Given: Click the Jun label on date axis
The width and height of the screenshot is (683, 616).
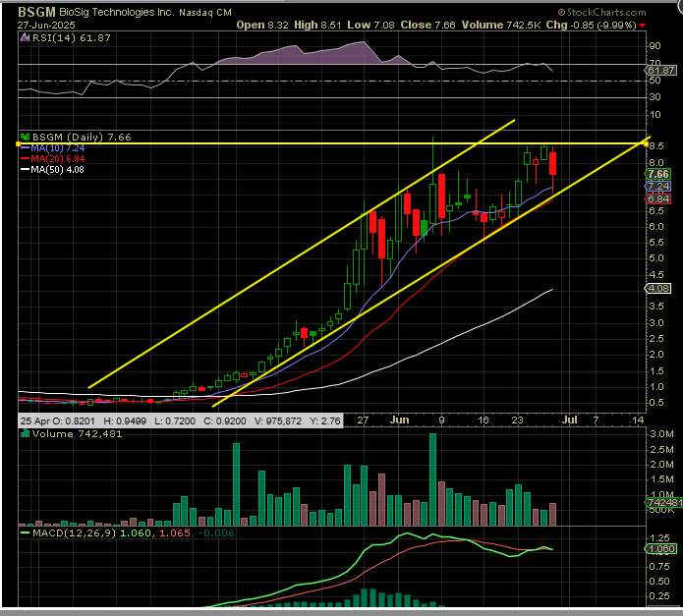Looking at the screenshot, I should pos(399,420).
